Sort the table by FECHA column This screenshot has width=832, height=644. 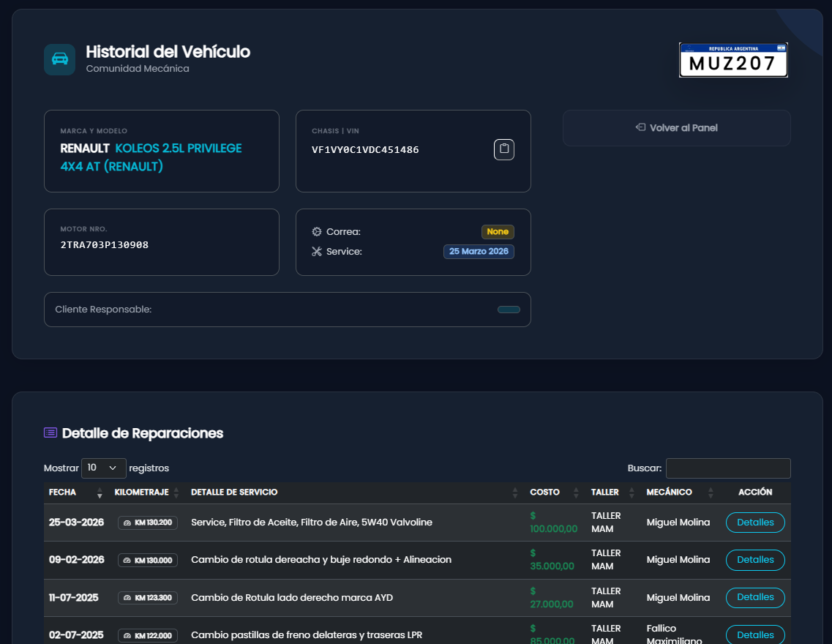point(76,493)
